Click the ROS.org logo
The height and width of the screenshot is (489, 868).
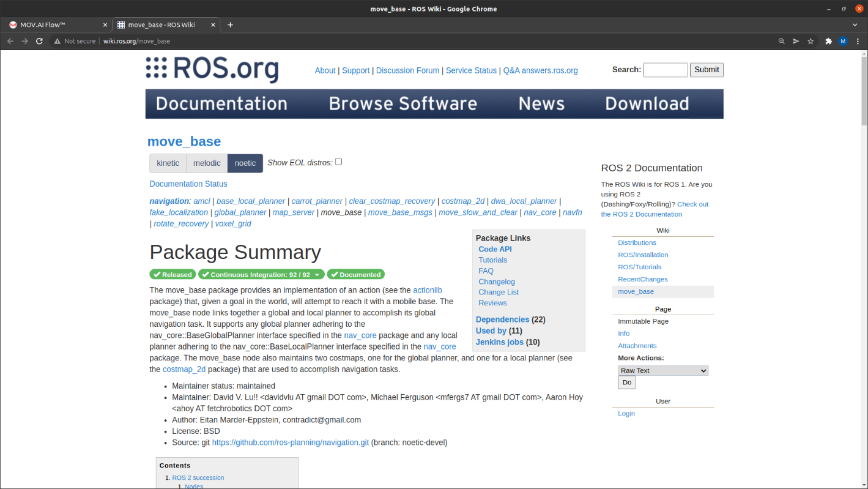click(212, 69)
